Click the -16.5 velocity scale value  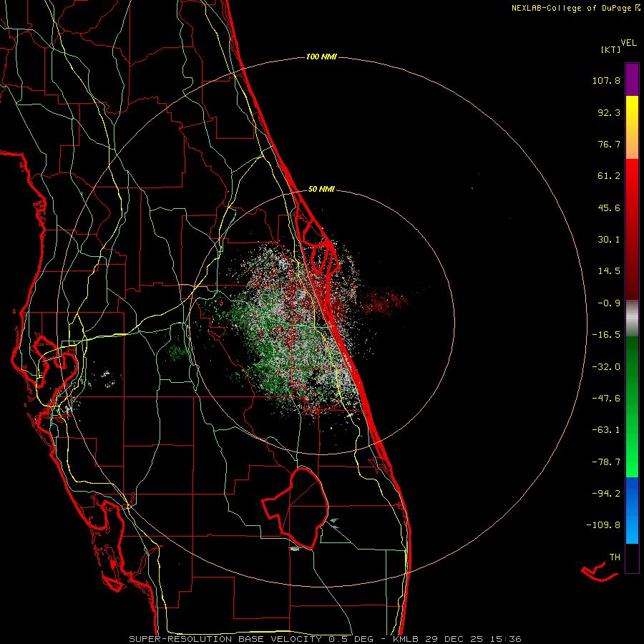pos(606,335)
